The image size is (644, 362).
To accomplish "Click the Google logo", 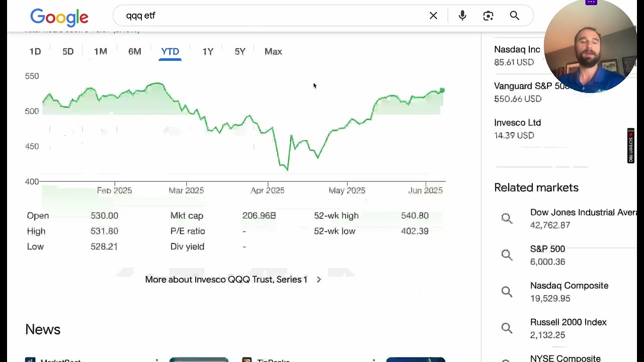I will pos(59,17).
